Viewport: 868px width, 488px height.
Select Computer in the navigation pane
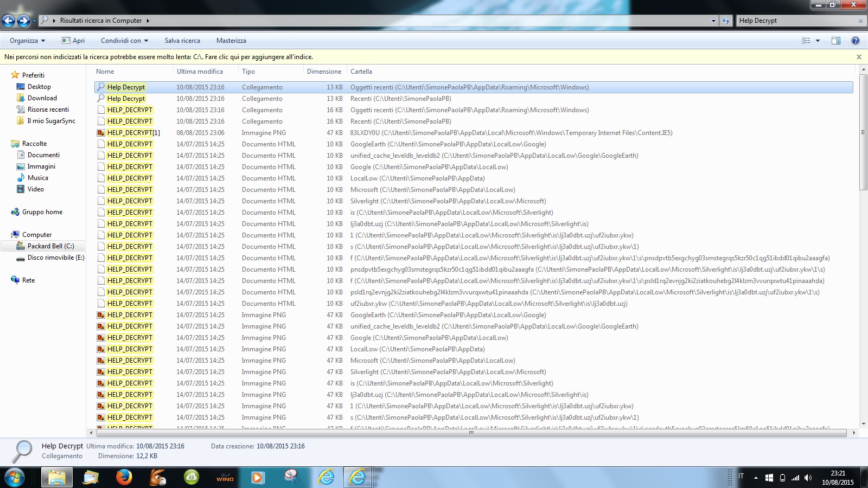(37, 235)
